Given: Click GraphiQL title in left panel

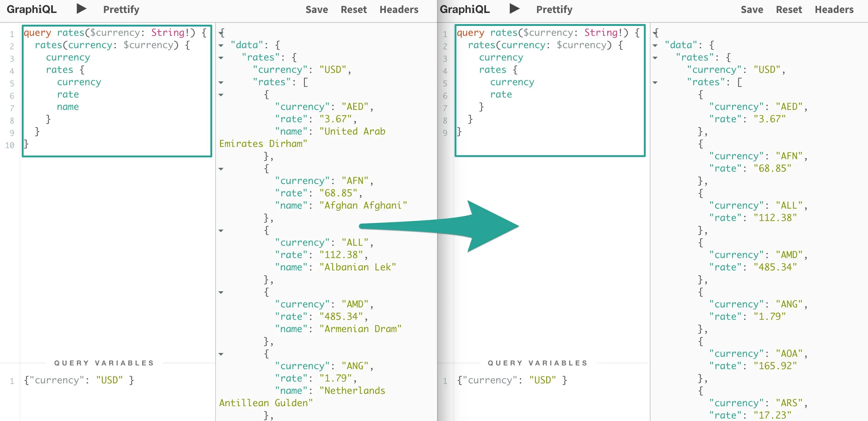Looking at the screenshot, I should (x=32, y=10).
